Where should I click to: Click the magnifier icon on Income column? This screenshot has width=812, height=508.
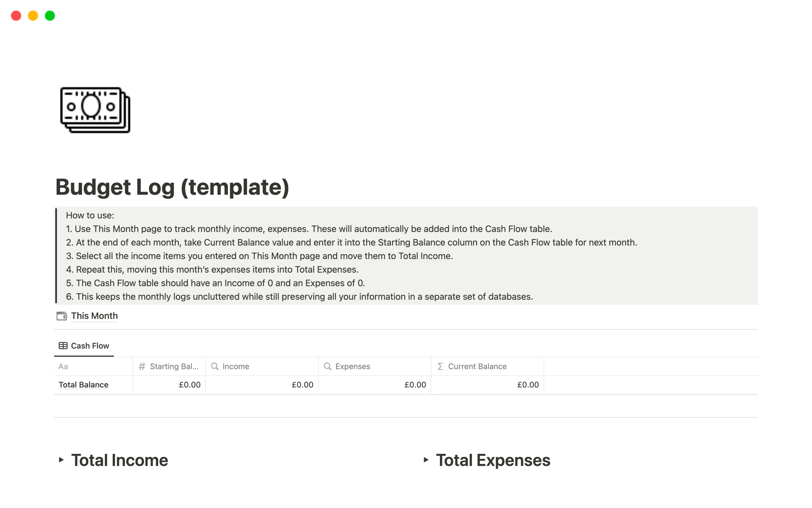click(x=215, y=367)
